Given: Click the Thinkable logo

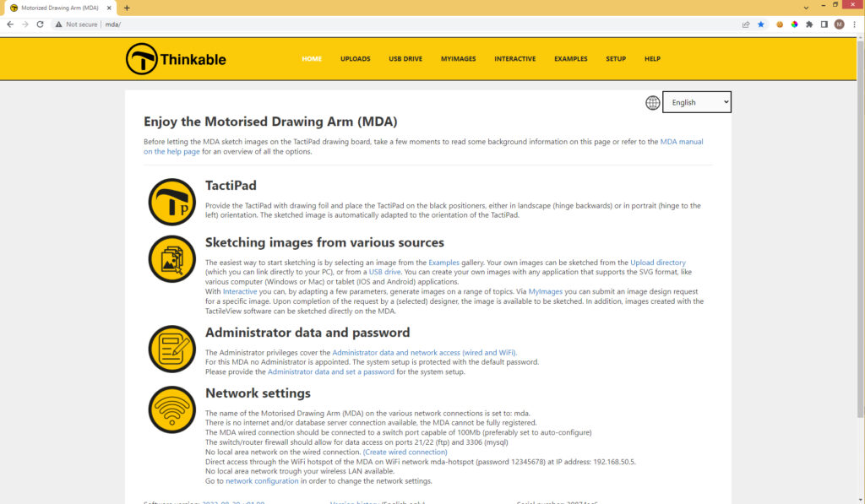Looking at the screenshot, I should 176,59.
